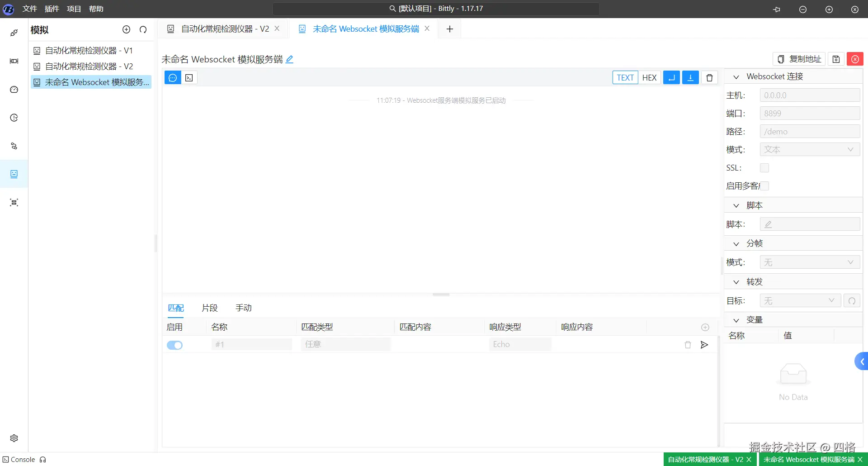Refresh the forward target list
The width and height of the screenshot is (868, 466).
852,301
